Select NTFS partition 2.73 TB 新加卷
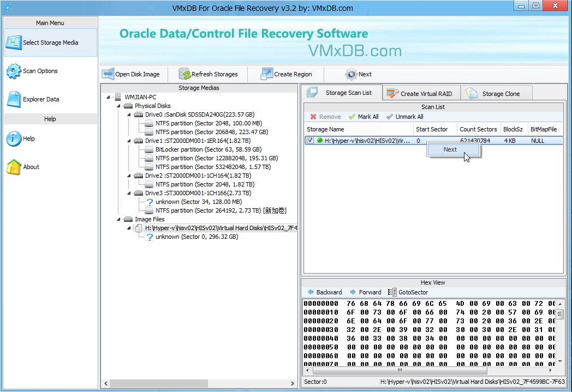 coord(221,210)
